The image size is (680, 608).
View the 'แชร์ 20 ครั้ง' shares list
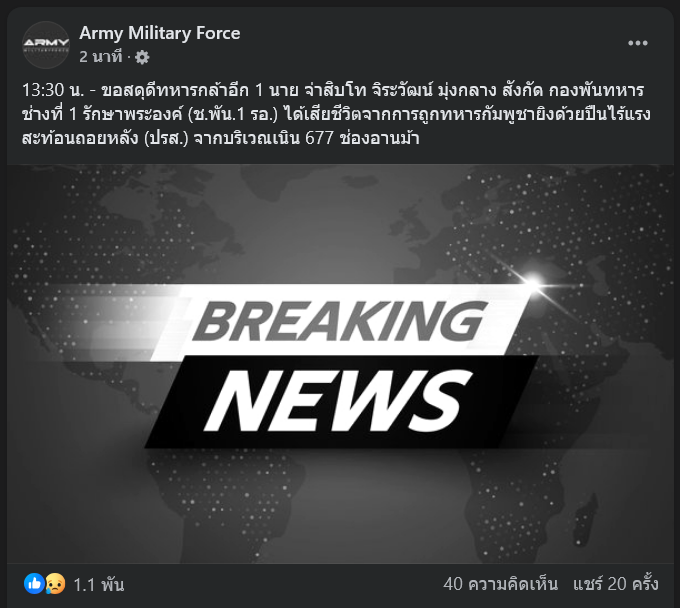[x=616, y=584]
